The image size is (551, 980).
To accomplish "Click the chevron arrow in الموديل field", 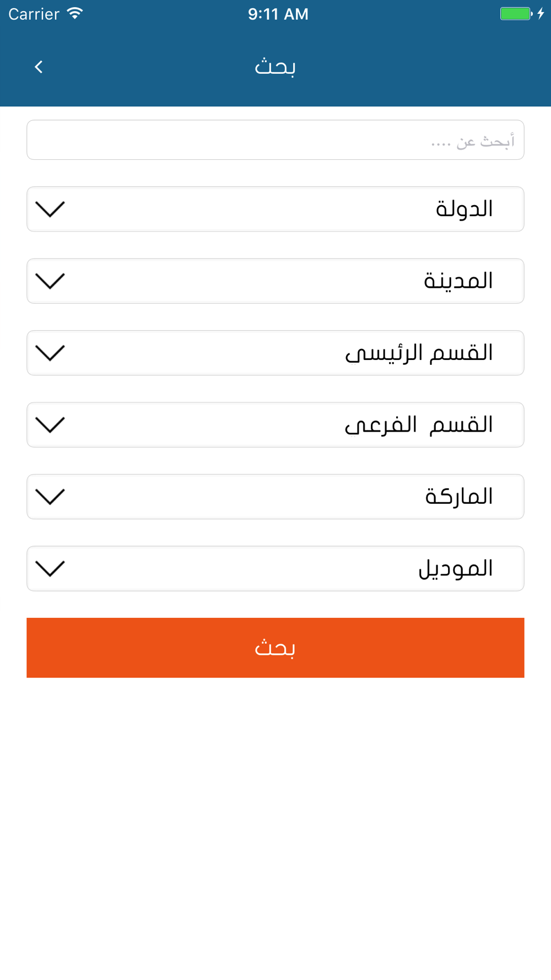I will click(x=50, y=569).
